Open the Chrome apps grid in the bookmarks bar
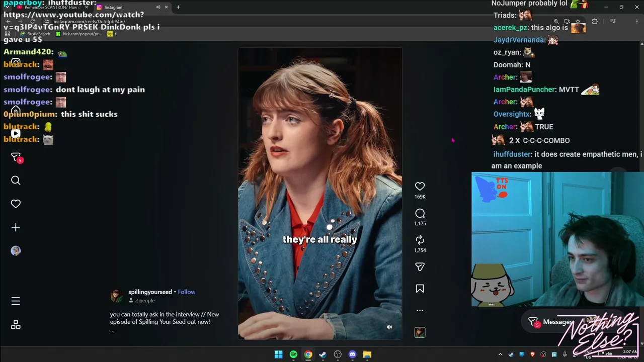Image resolution: width=644 pixels, height=362 pixels. click(x=8, y=34)
